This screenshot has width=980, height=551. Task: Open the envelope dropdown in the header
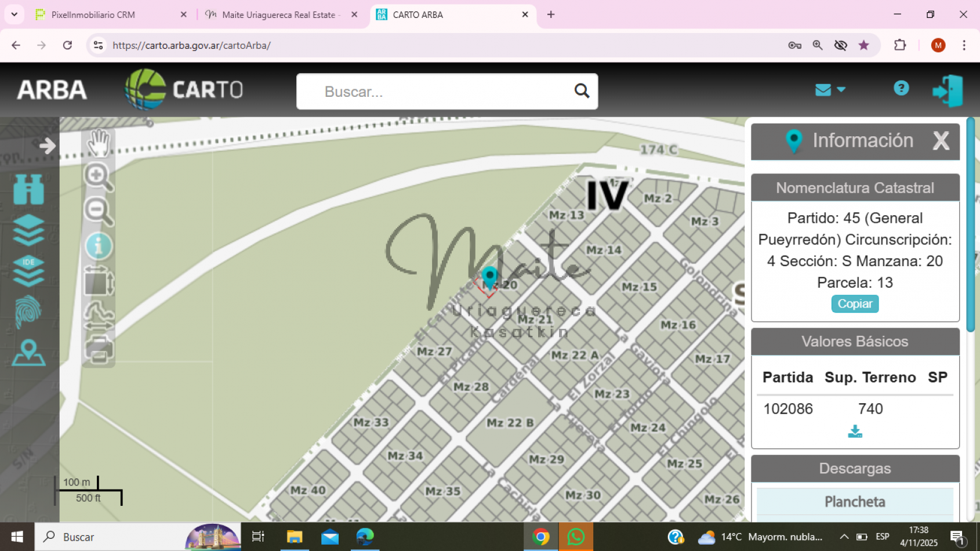829,89
